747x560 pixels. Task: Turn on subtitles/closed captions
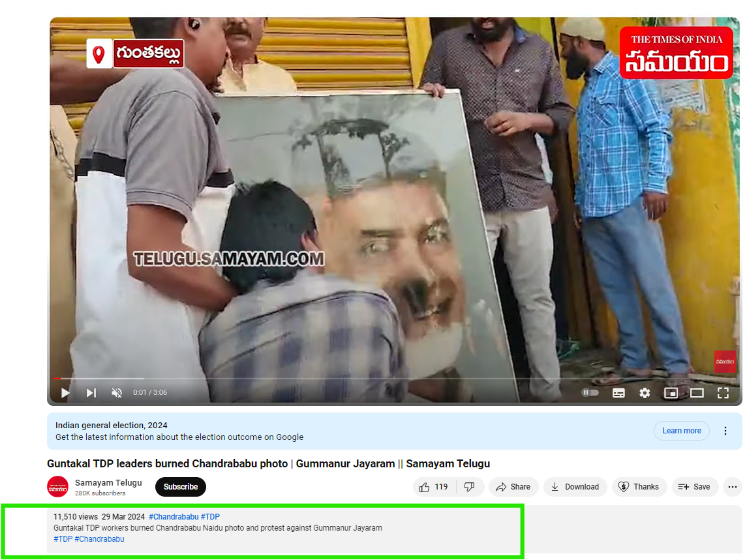[x=618, y=393]
